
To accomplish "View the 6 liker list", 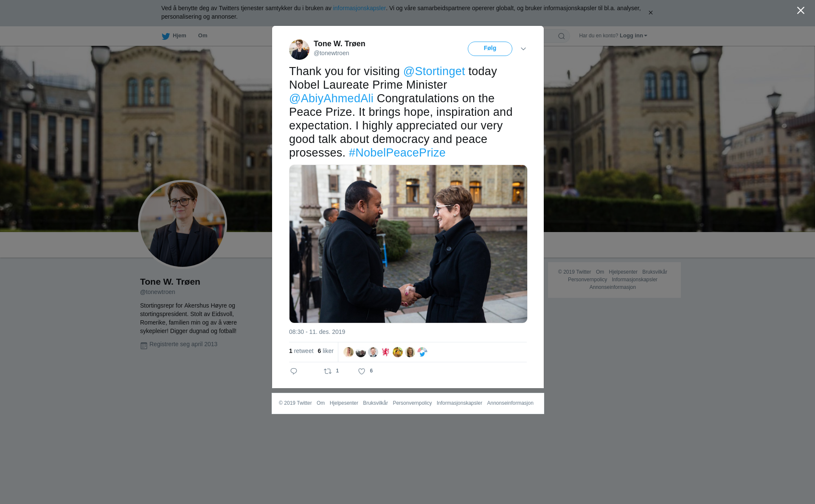I will [326, 351].
